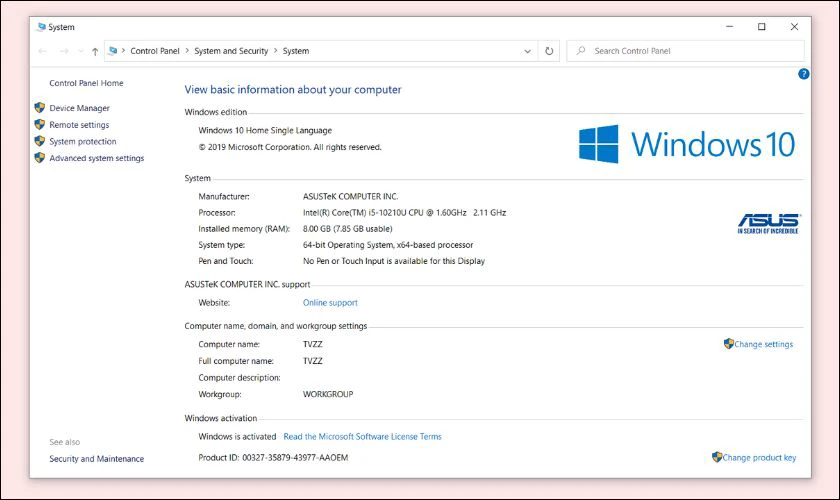Minimize the System window
840x500 pixels.
(729, 27)
